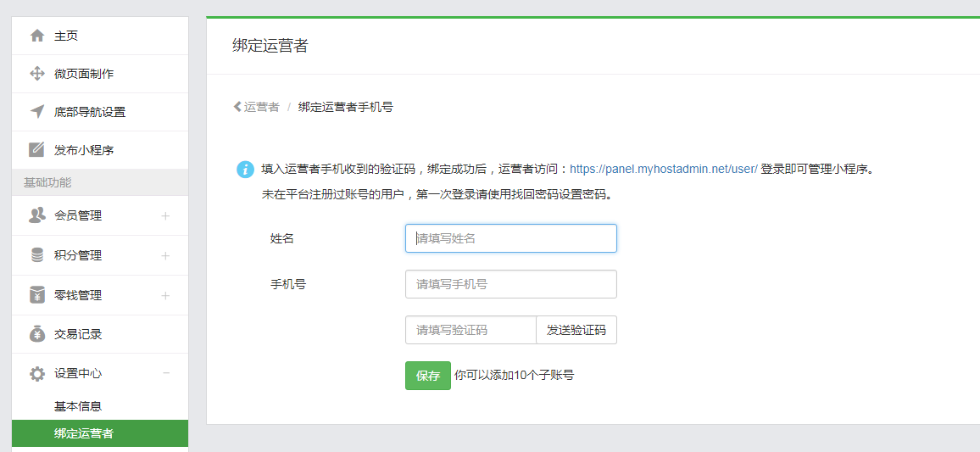Collapse 设置中心 with the minus sign
980x452 pixels.
click(x=166, y=373)
